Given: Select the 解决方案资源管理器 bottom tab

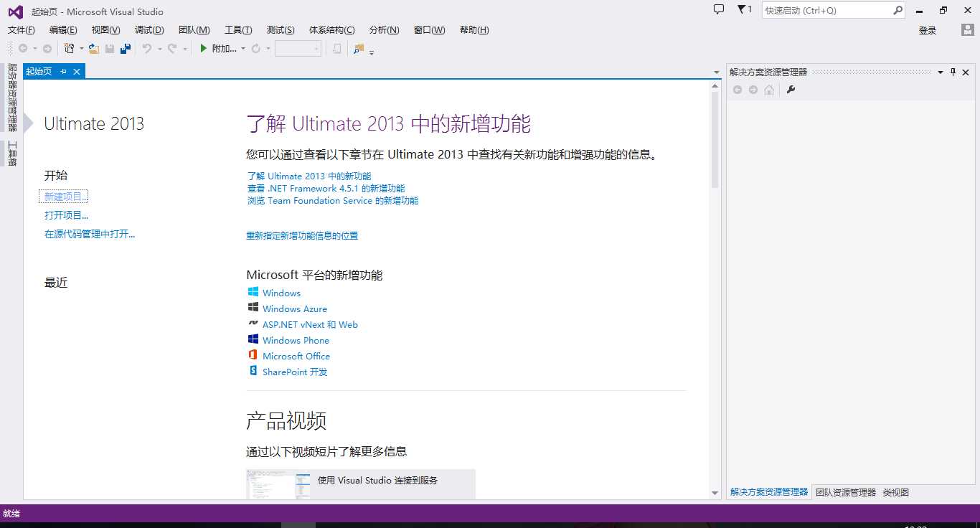Looking at the screenshot, I should (769, 492).
